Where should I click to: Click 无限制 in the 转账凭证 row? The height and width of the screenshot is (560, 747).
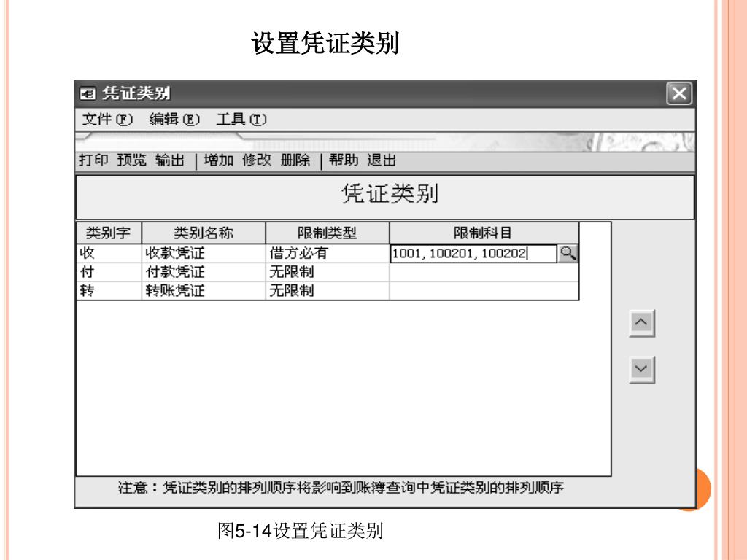[x=328, y=290]
